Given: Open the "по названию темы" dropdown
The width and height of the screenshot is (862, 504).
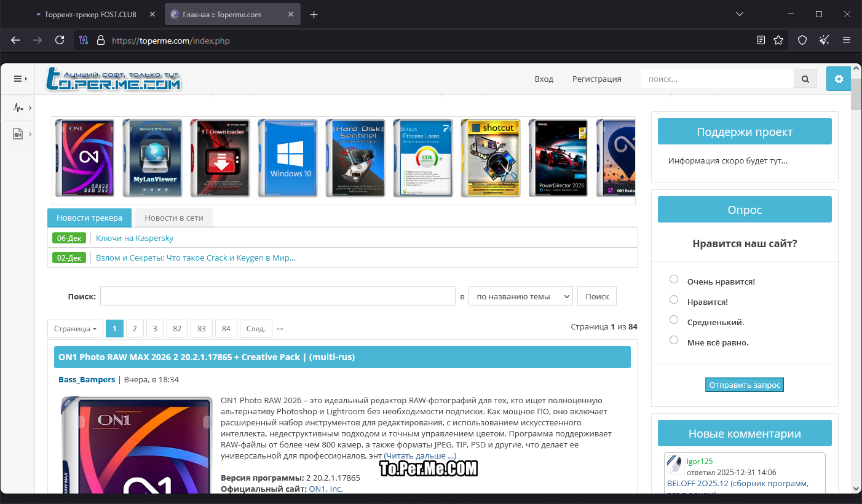Looking at the screenshot, I should click(x=520, y=296).
